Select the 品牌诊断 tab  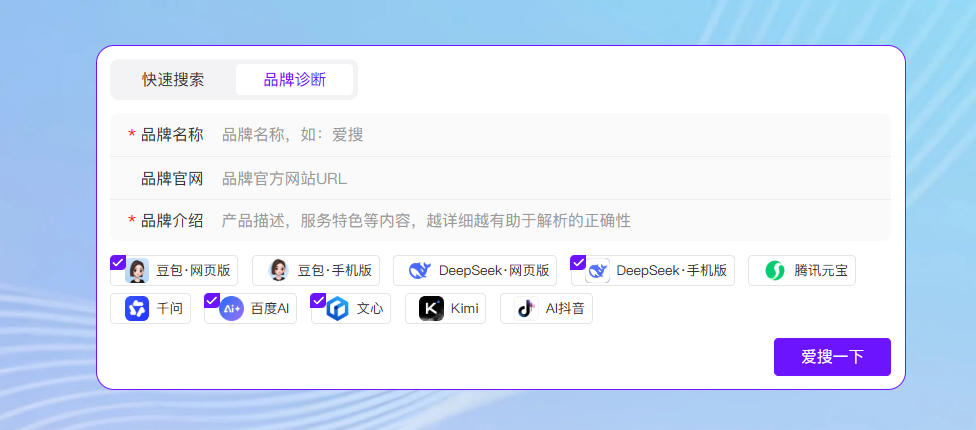tap(294, 80)
